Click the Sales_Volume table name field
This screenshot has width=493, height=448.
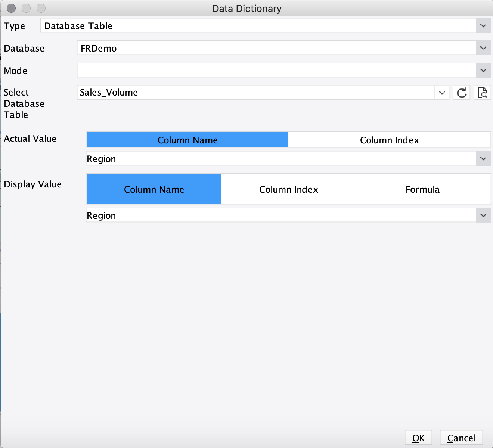[x=256, y=93]
